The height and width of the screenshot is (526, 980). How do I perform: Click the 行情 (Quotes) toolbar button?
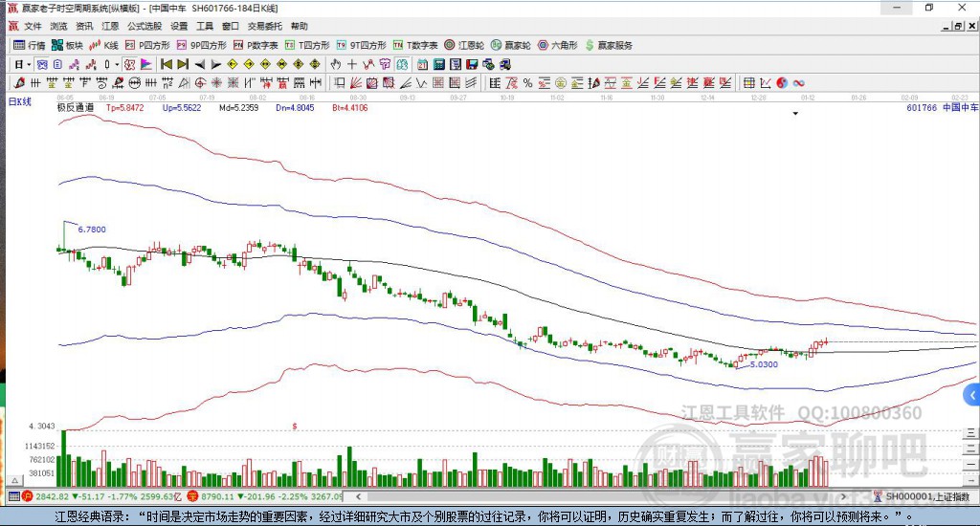(29, 45)
